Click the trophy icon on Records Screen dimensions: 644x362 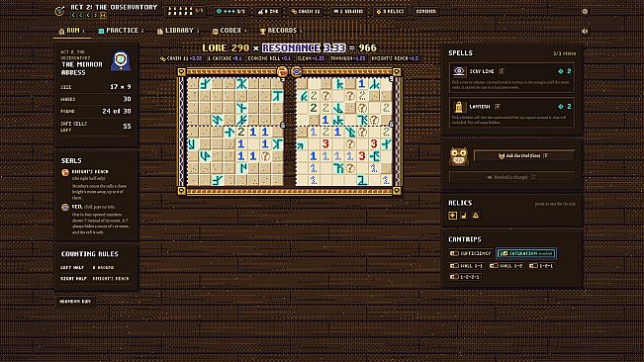(263, 32)
